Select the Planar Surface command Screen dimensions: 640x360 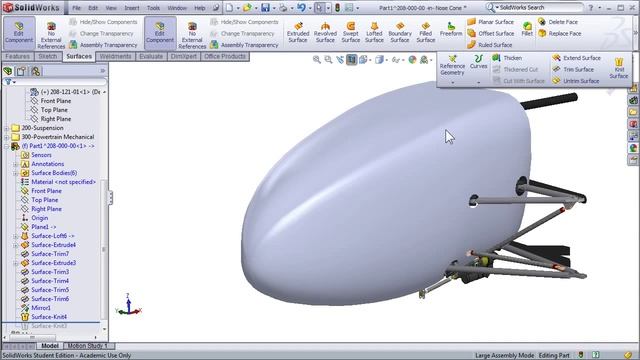[490, 22]
